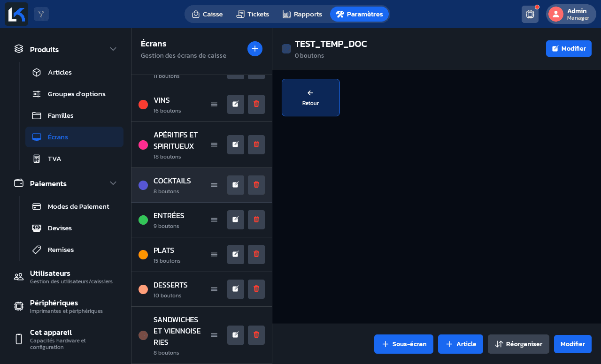Click the Article add button
The height and width of the screenshot is (364, 601).
[x=461, y=344]
